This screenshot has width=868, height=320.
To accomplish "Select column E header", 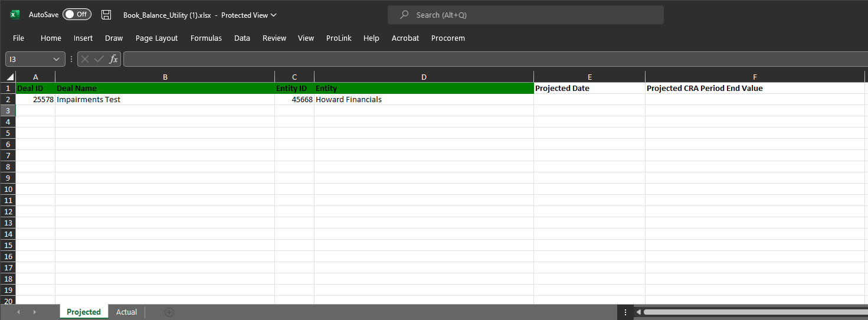I will [589, 77].
